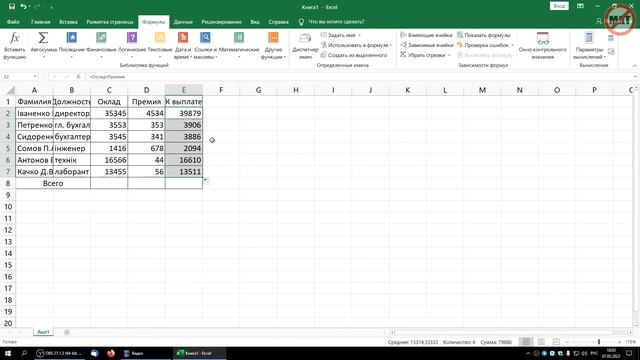The height and width of the screenshot is (360, 640).
Task: Expand the Убрать стрелки dropdown arrow
Action: (x=449, y=55)
